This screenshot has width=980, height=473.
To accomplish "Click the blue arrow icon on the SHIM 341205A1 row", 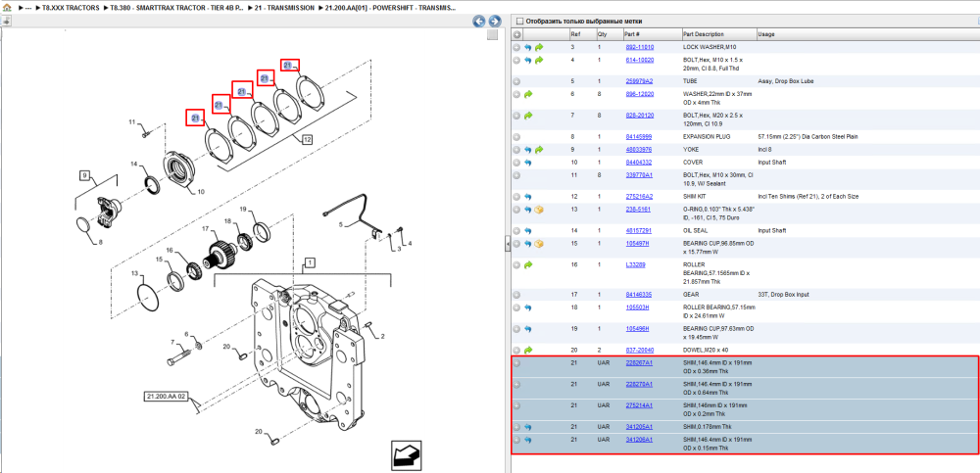I will click(528, 427).
